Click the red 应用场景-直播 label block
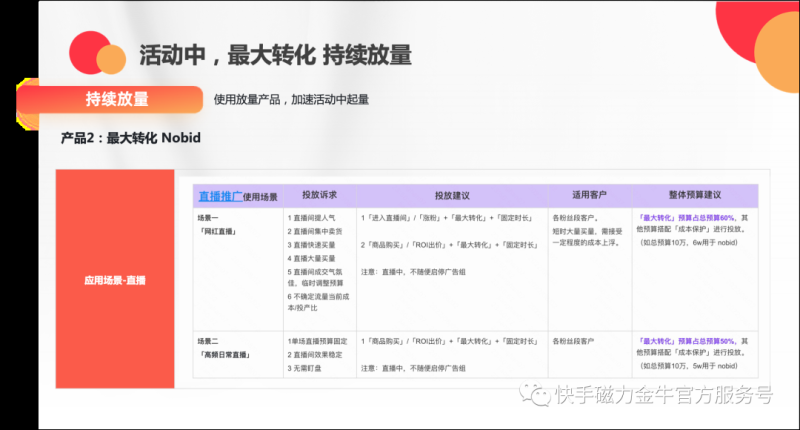Screen dimensions: 800x430 (115, 280)
